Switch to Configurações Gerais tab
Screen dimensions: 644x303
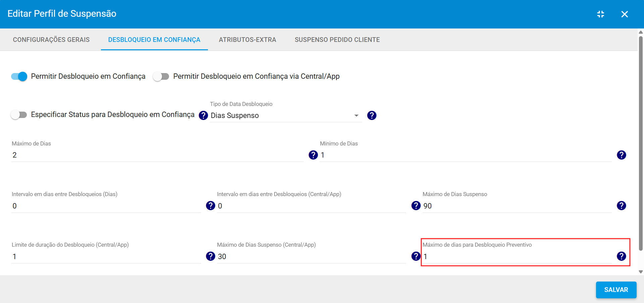51,40
